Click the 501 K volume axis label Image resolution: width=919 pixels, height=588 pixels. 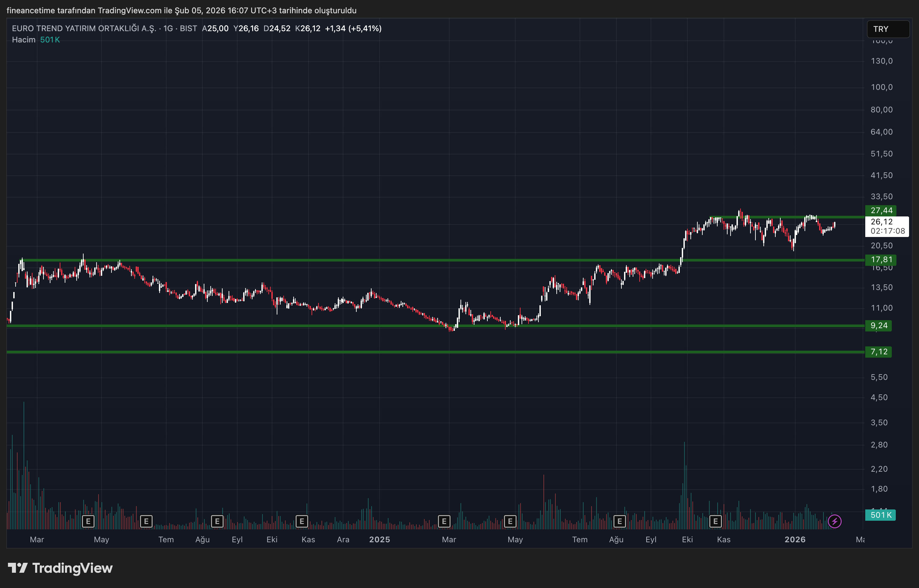coord(880,515)
